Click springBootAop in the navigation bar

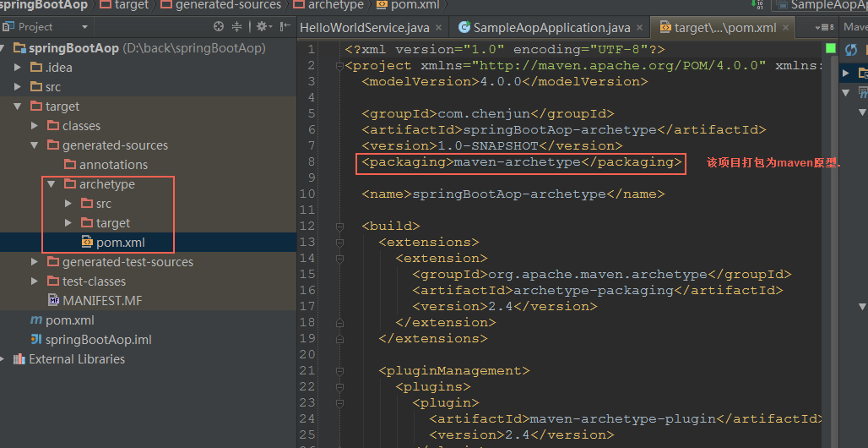[x=44, y=5]
